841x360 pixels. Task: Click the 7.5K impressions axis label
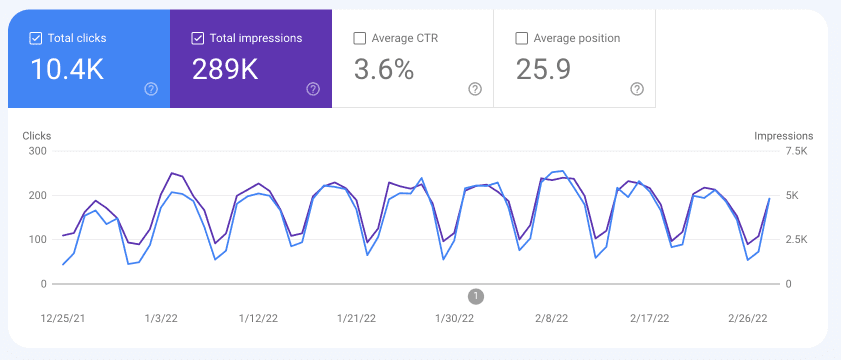(796, 151)
